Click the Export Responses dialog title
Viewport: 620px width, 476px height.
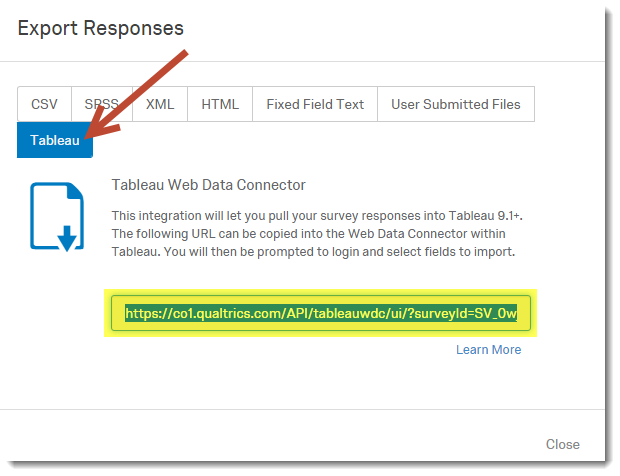(101, 28)
